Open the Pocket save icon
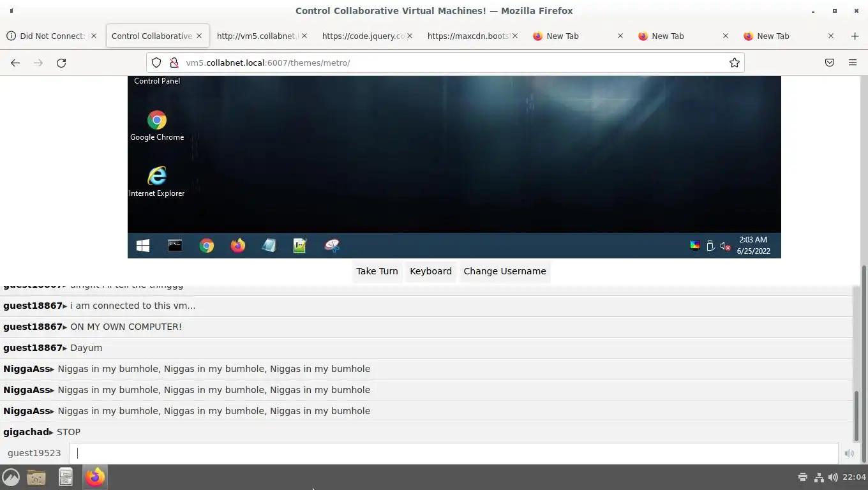Image resolution: width=868 pixels, height=490 pixels. coord(830,63)
